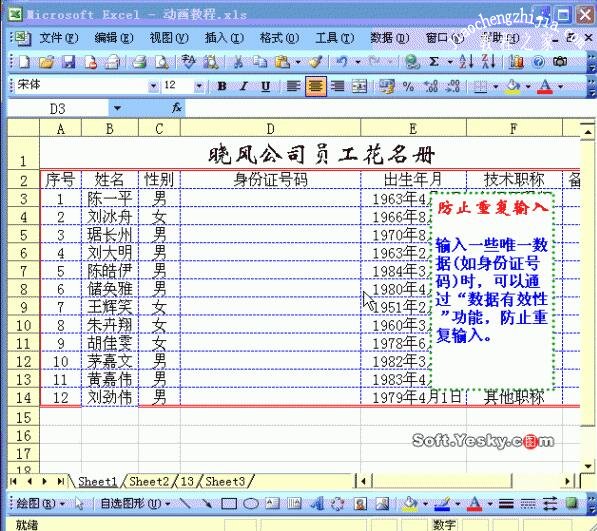Viewport: 597px width, 531px height.
Task: Open Excel Help question mark icon
Action: click(x=538, y=62)
